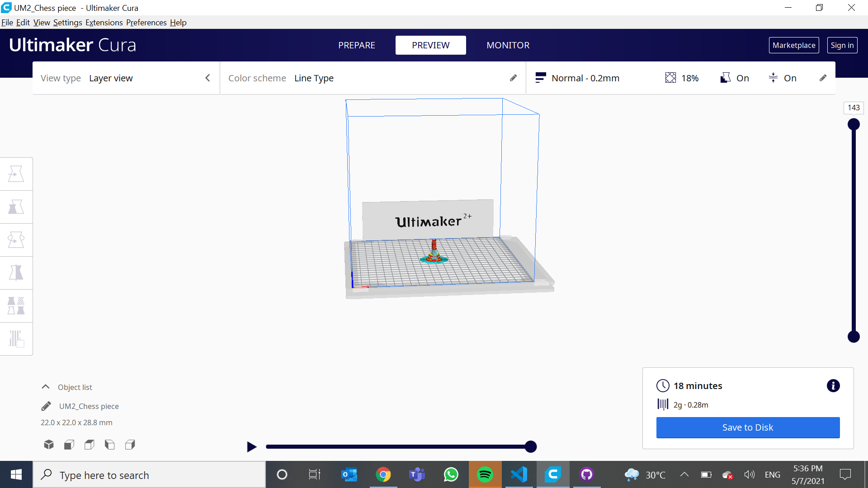Switch to right side view cube icon
This screenshot has height=488, width=868.
click(x=130, y=445)
